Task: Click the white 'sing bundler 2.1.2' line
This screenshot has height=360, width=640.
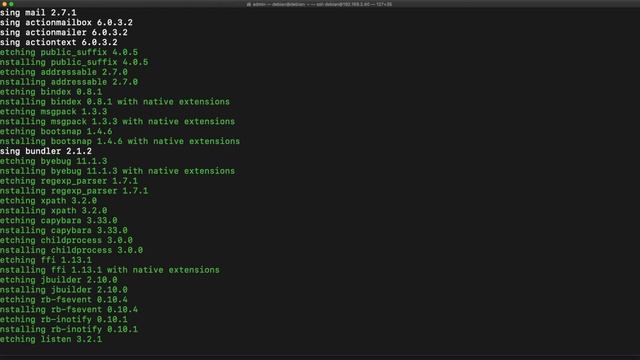Action: (x=46, y=151)
